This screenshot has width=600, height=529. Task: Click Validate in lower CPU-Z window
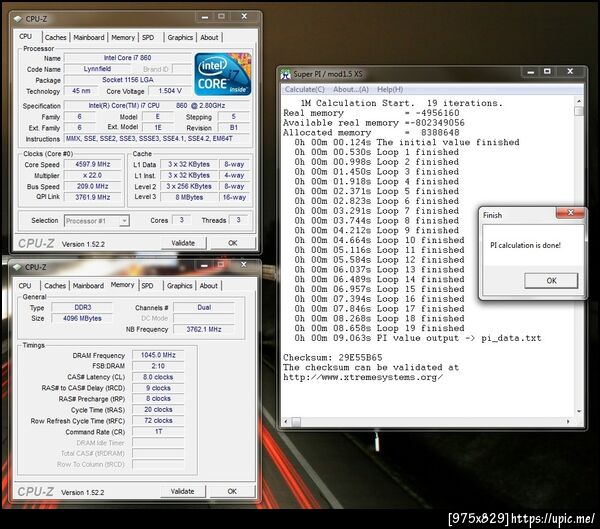tap(183, 491)
